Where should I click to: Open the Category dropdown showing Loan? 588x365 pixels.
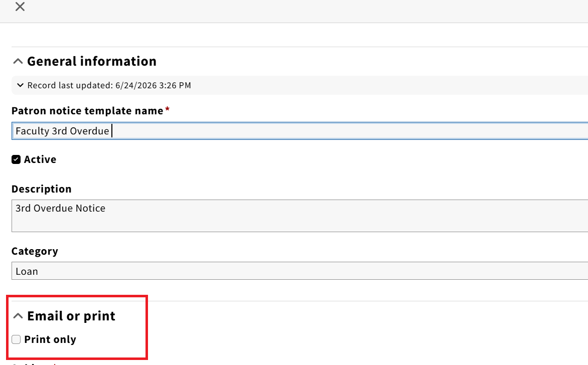coord(300,271)
